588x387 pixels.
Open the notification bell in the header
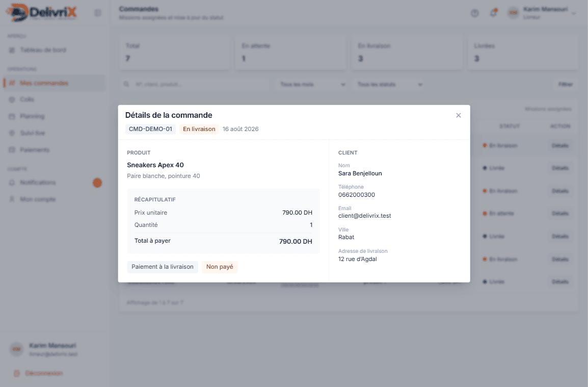pos(494,13)
